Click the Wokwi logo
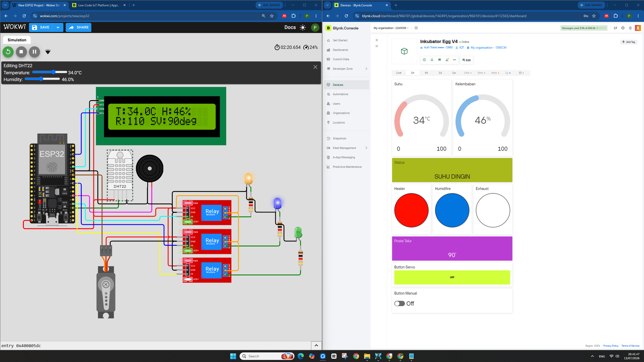644x362 pixels. [14, 27]
